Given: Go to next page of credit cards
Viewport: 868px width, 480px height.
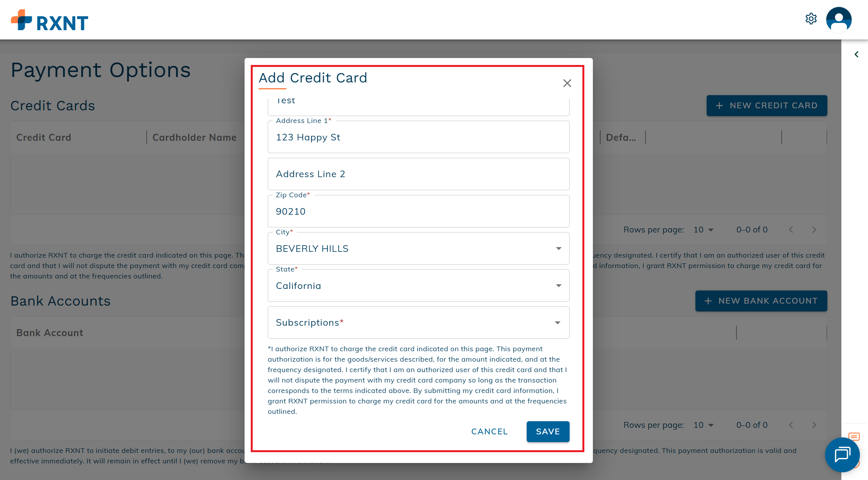Looking at the screenshot, I should pos(814,230).
